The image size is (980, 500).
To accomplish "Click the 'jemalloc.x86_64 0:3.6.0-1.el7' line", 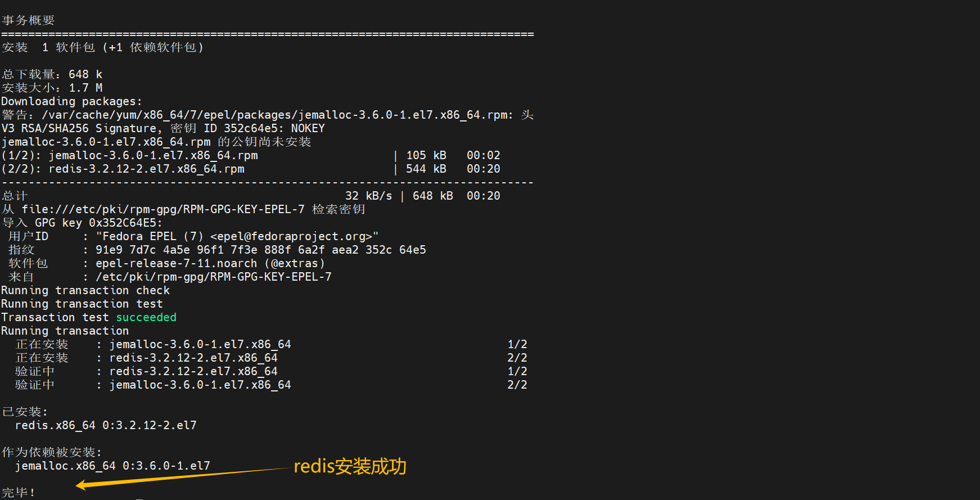I will [112, 466].
